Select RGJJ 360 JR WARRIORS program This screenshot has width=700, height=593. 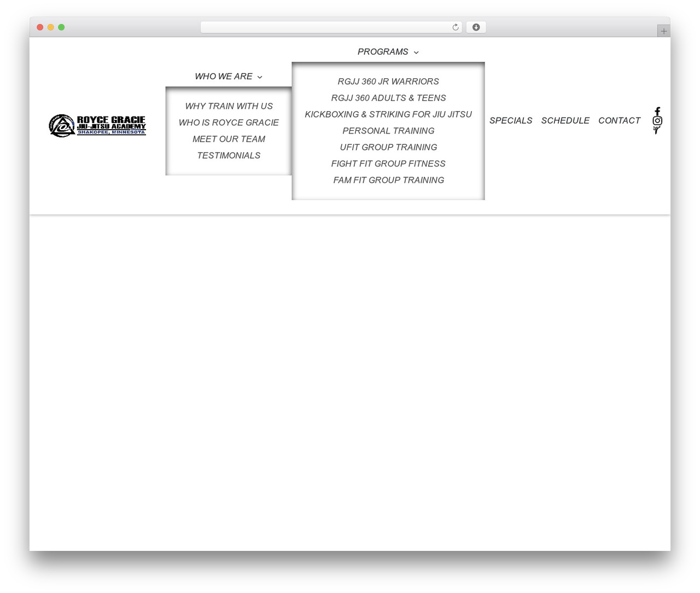(x=388, y=82)
